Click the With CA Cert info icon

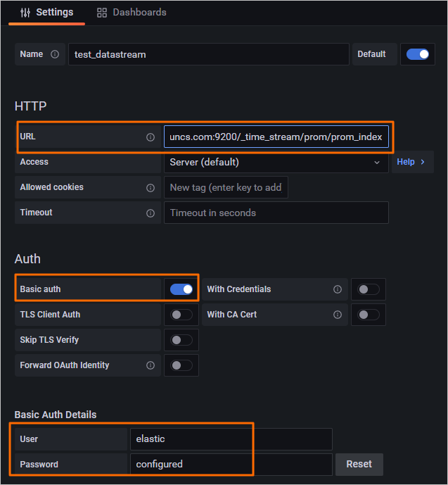point(338,315)
